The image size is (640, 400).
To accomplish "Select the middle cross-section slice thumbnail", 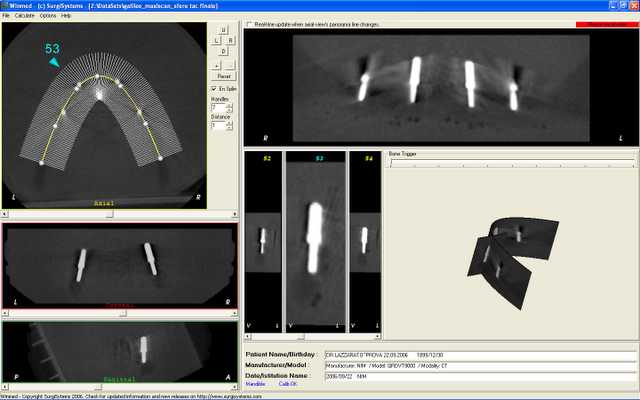I will (316, 242).
